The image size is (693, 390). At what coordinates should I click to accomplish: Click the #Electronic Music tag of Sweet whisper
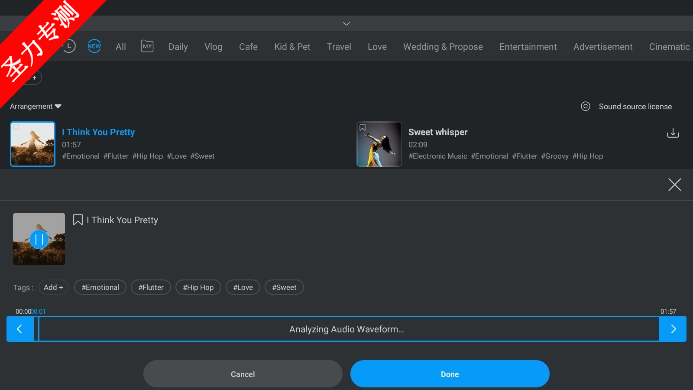438,156
